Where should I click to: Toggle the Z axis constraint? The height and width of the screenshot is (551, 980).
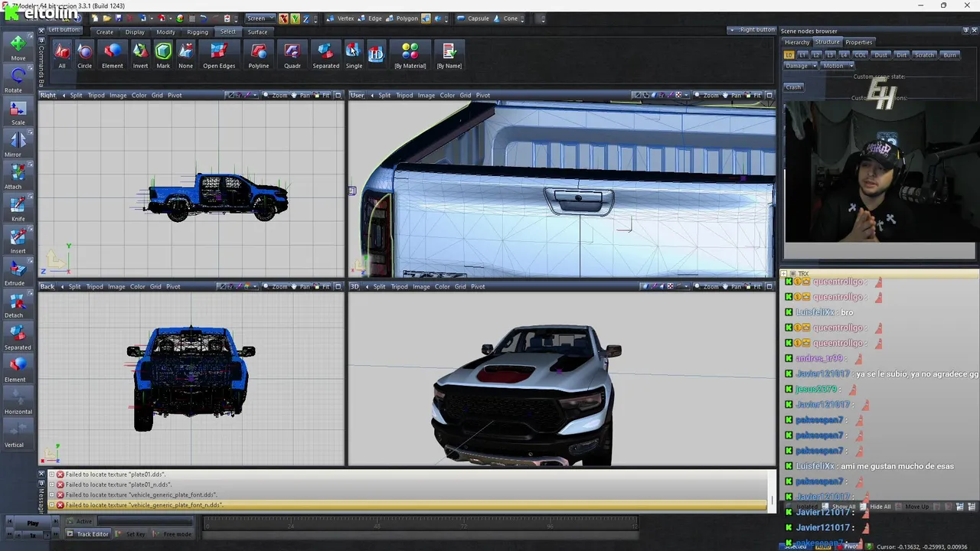(x=305, y=18)
